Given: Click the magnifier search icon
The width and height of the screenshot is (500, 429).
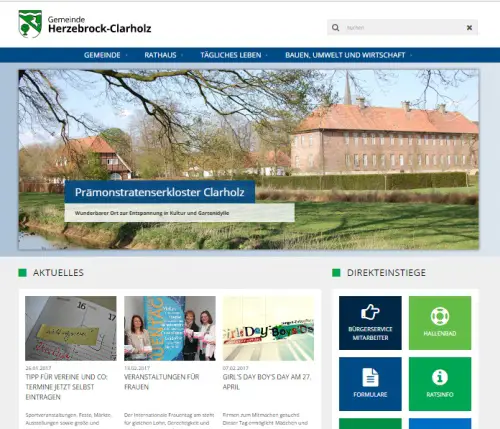Looking at the screenshot, I should point(336,27).
